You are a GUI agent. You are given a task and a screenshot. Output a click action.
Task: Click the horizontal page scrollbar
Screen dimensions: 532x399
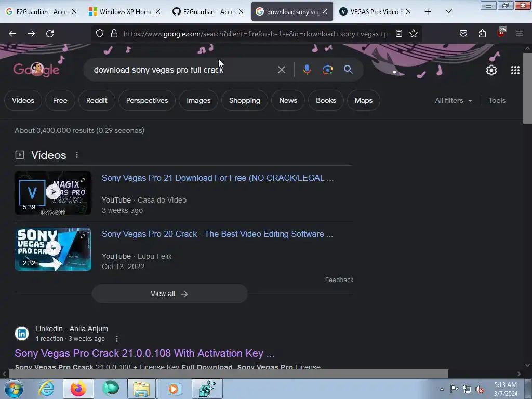(x=228, y=374)
